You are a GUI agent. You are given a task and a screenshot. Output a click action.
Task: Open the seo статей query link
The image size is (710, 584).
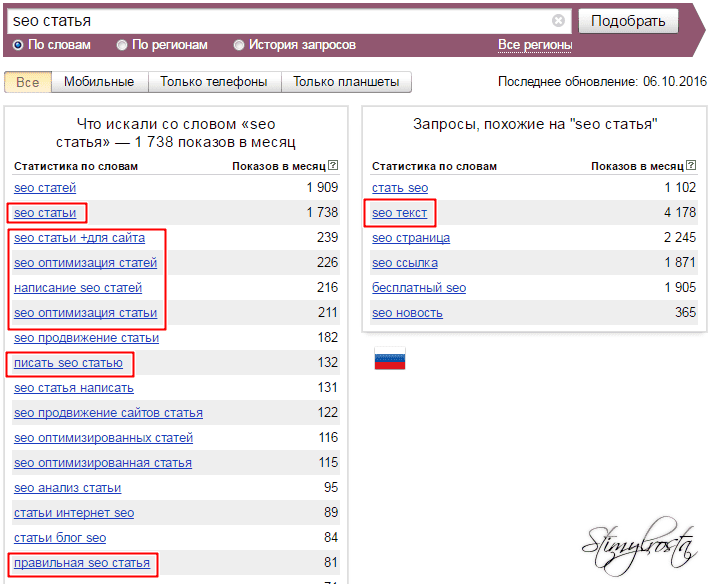tap(45, 187)
